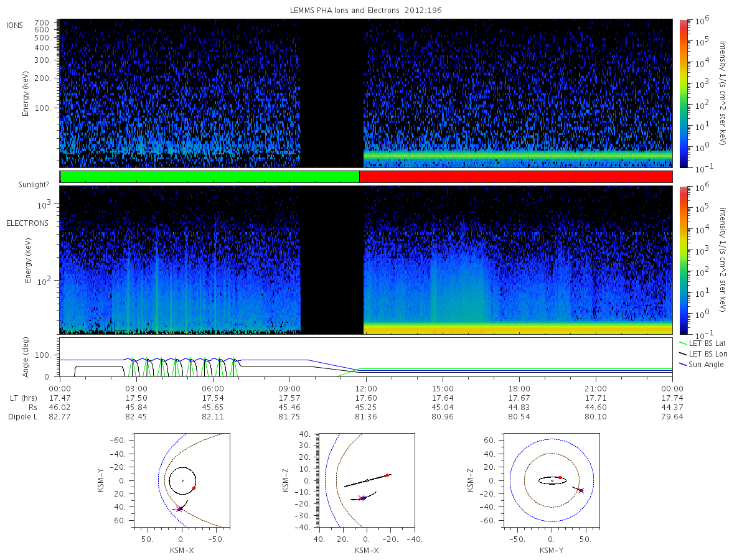The width and height of the screenshot is (747, 560).
Task: Click the ion intensity color bar
Action: tap(683, 93)
